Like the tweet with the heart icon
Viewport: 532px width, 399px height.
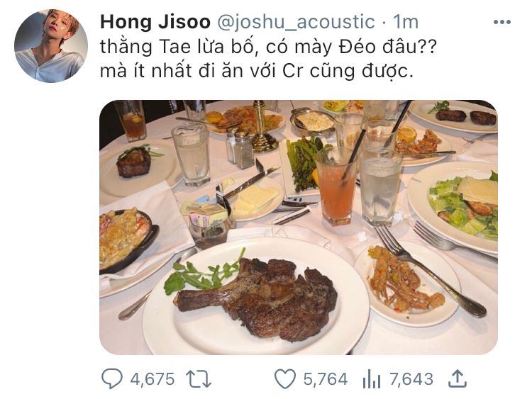click(284, 378)
